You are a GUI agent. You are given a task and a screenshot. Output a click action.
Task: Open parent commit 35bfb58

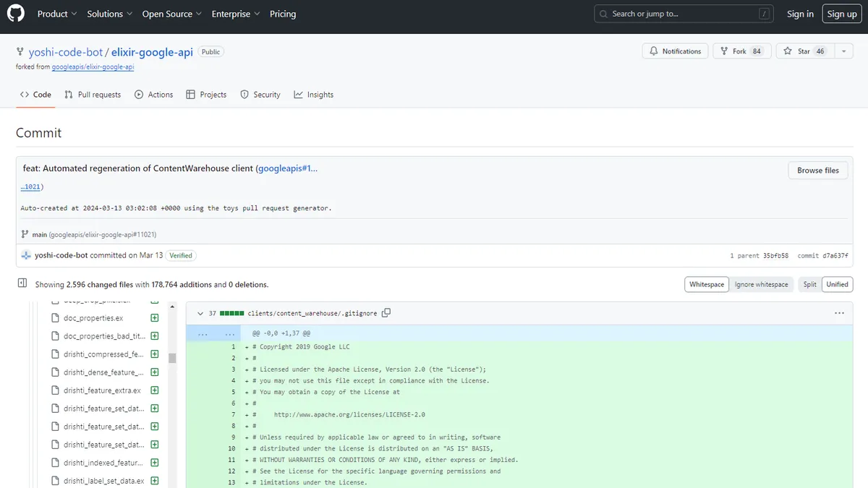pyautogui.click(x=775, y=256)
